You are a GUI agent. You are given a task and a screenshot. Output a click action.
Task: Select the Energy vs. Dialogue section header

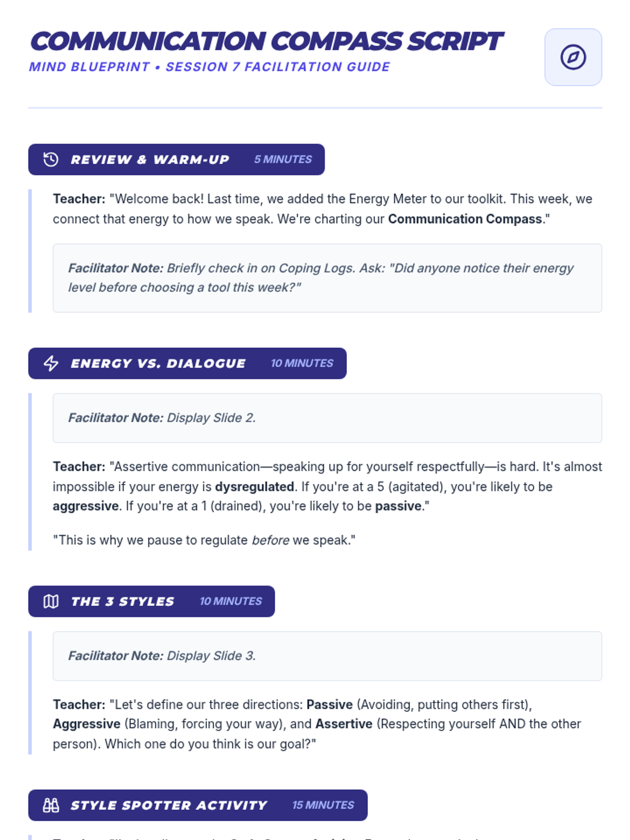(187, 363)
